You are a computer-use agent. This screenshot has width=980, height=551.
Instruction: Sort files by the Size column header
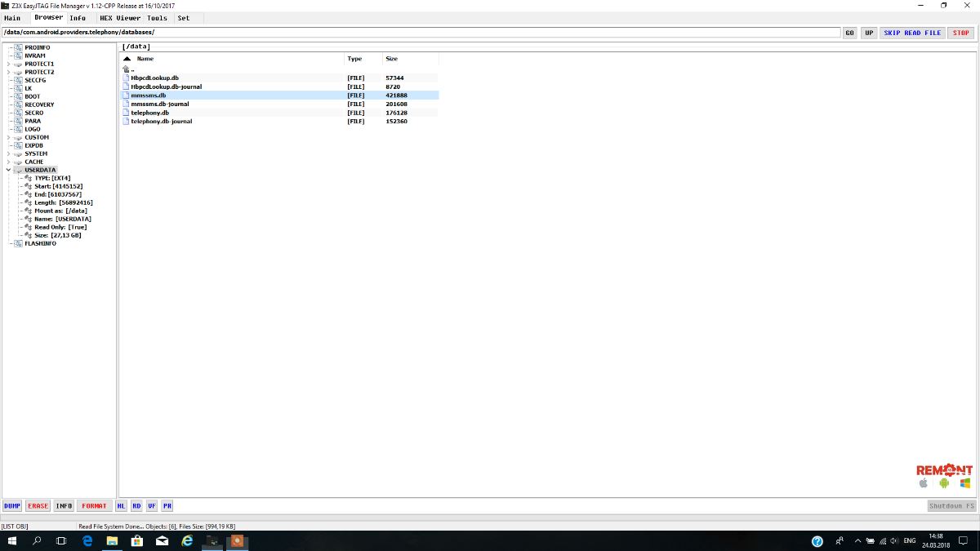click(392, 59)
